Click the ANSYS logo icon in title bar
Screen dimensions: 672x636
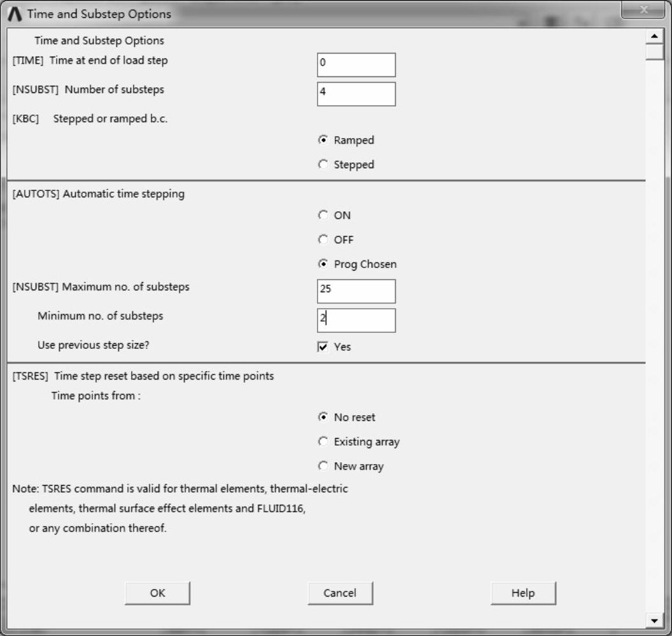pyautogui.click(x=15, y=14)
